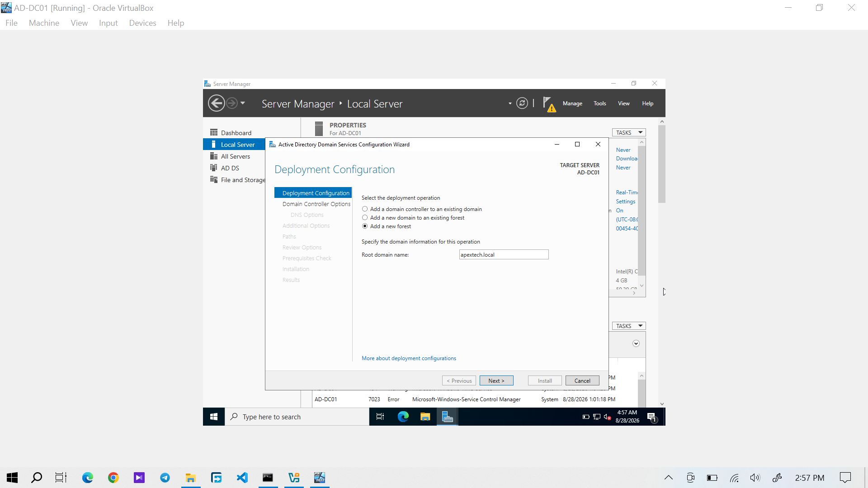Image resolution: width=868 pixels, height=488 pixels.
Task: Click host Wi-Fi tray icon
Action: coord(734,478)
